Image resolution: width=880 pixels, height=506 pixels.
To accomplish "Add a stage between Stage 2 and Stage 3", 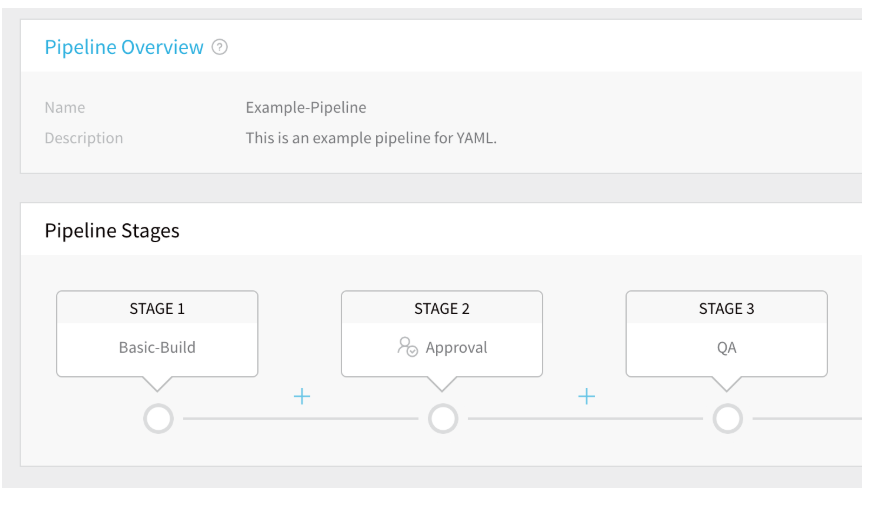I will pyautogui.click(x=586, y=397).
